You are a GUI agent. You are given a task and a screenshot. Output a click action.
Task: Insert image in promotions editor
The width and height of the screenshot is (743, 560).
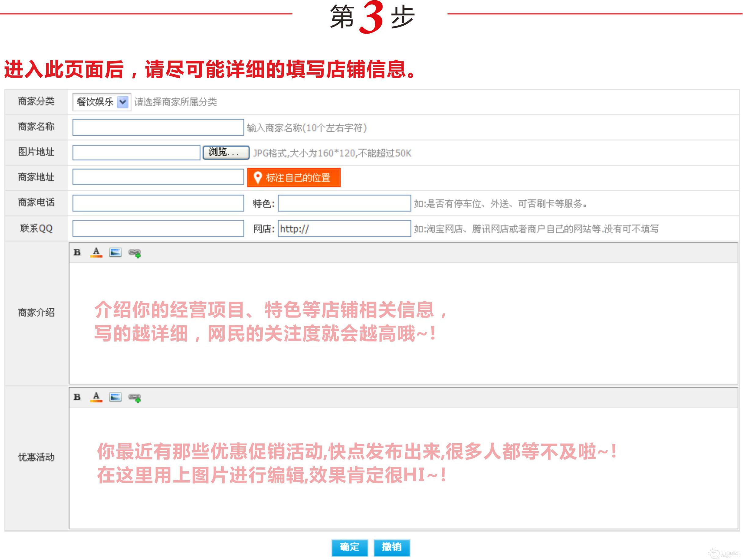[115, 397]
